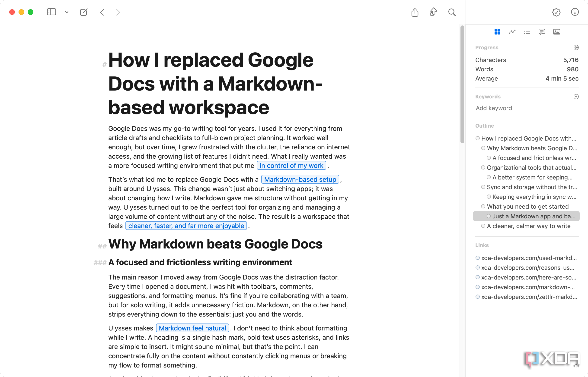
Task: Click the Words count value 980
Action: coord(572,69)
